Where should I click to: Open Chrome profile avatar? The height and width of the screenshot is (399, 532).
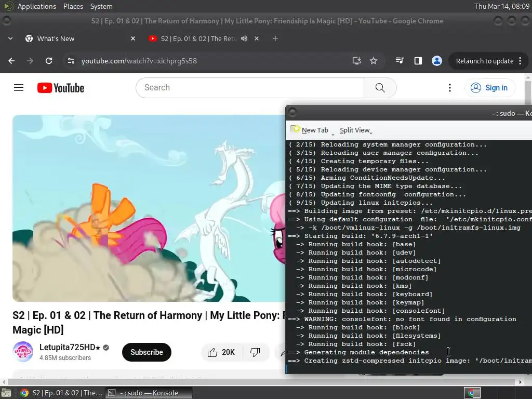pyautogui.click(x=436, y=61)
